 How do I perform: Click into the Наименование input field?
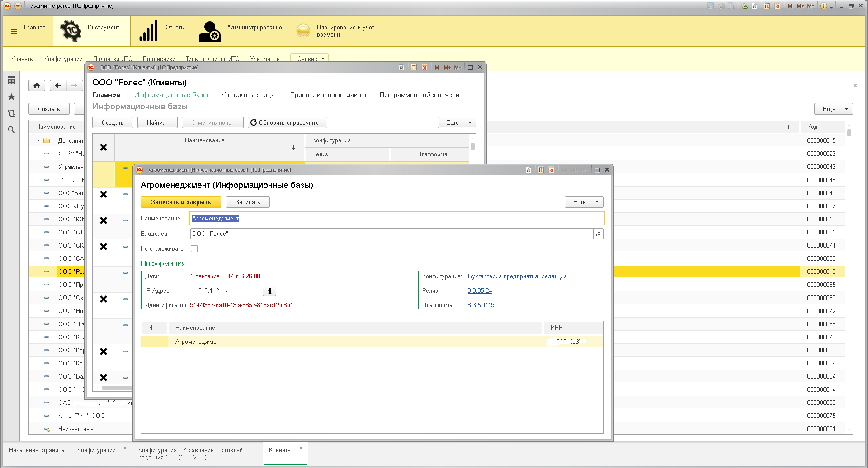pyautogui.click(x=397, y=219)
